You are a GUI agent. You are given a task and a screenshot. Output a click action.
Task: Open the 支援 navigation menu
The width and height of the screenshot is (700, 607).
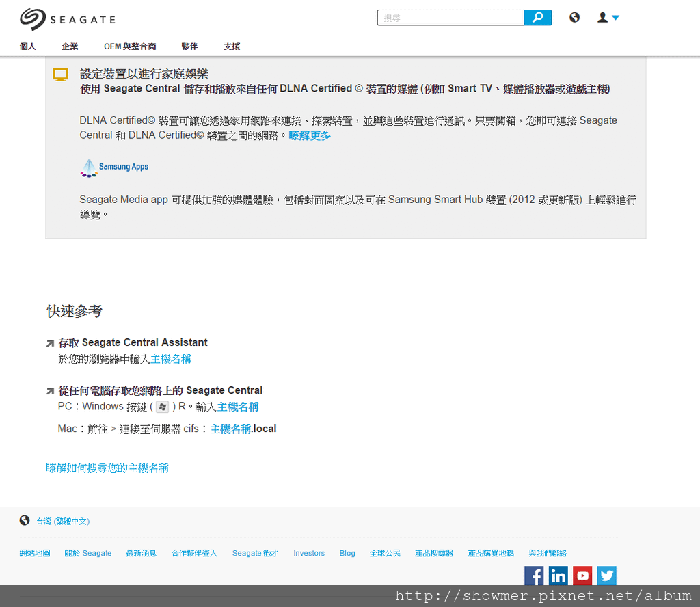pos(232,46)
